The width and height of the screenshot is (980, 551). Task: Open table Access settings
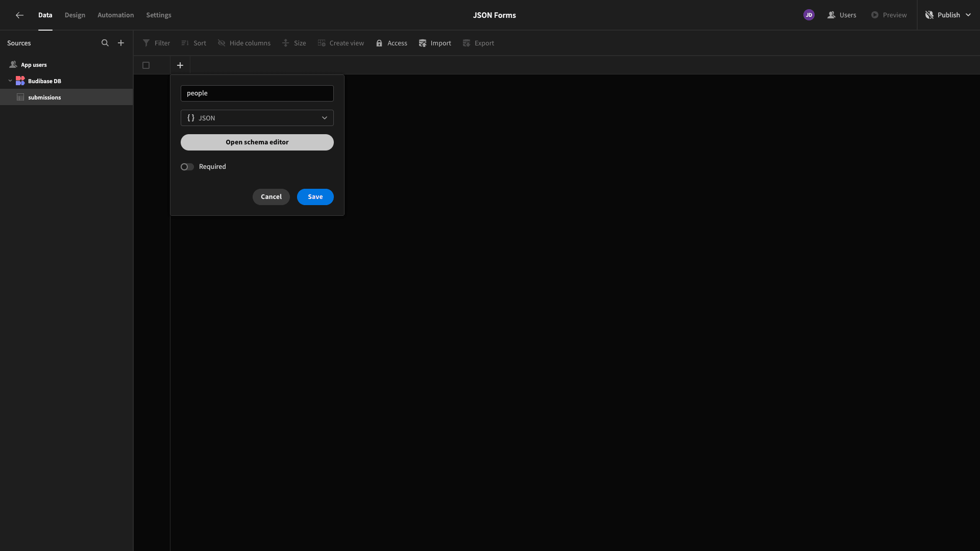[391, 43]
